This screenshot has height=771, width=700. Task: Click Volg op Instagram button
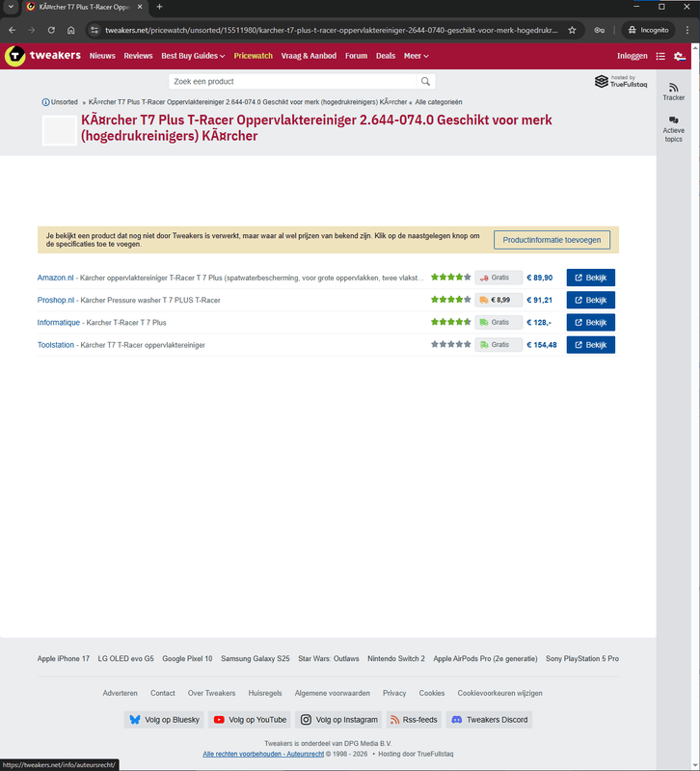pyautogui.click(x=338, y=720)
